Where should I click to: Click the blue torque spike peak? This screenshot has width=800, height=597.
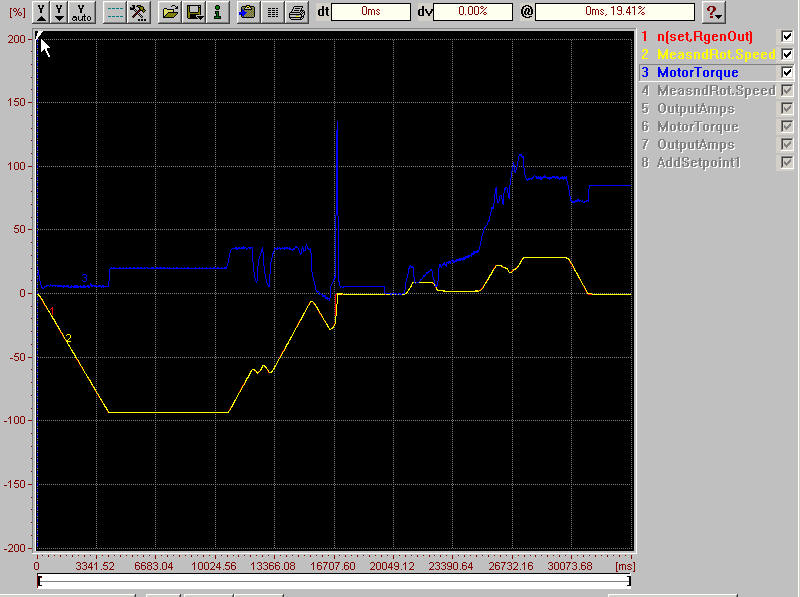tap(337, 122)
